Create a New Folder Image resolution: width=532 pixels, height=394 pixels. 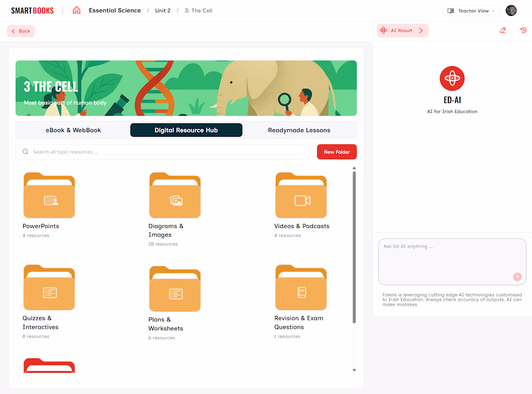point(337,152)
